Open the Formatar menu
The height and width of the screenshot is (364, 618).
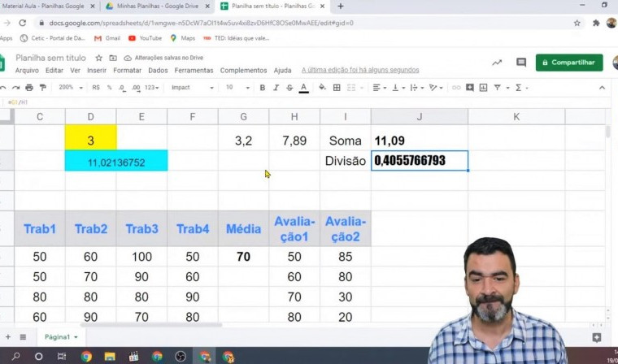127,71
